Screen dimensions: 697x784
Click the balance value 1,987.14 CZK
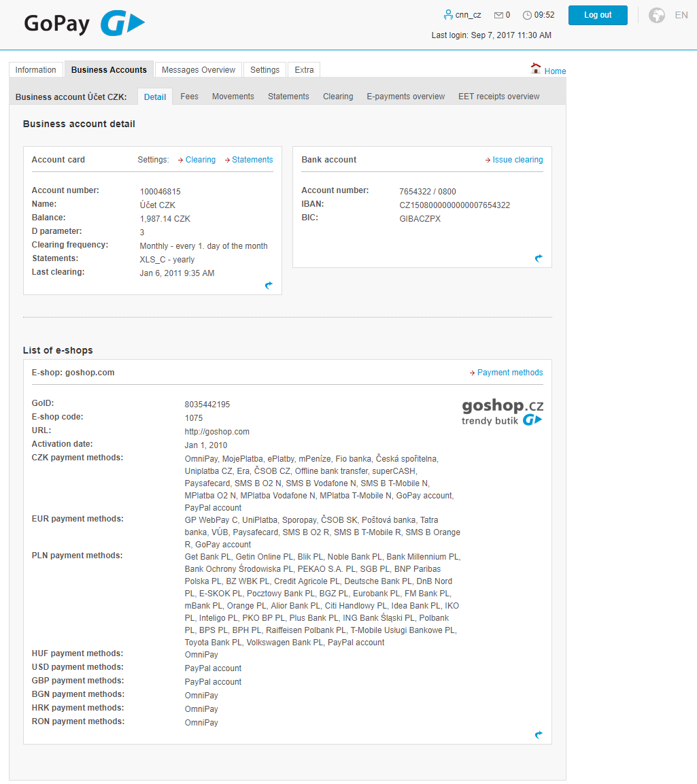click(x=165, y=219)
